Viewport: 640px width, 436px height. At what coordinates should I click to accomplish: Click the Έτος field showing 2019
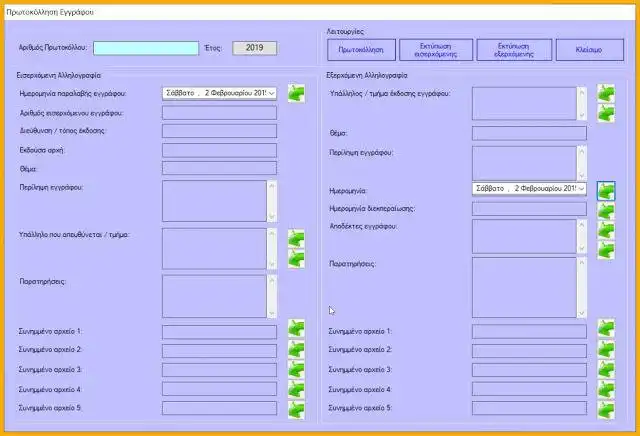(255, 48)
